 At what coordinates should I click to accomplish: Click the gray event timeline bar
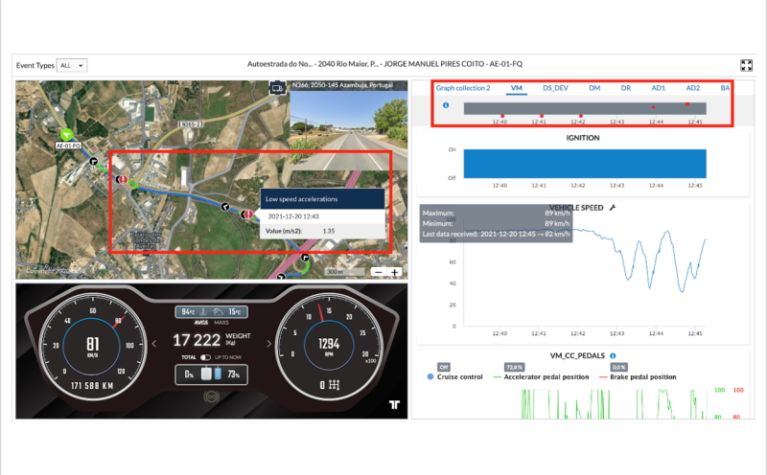pyautogui.click(x=580, y=107)
